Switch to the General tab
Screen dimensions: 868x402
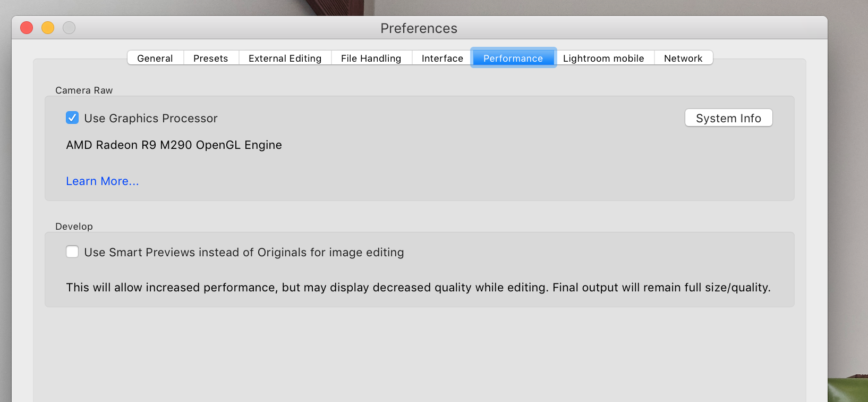155,58
